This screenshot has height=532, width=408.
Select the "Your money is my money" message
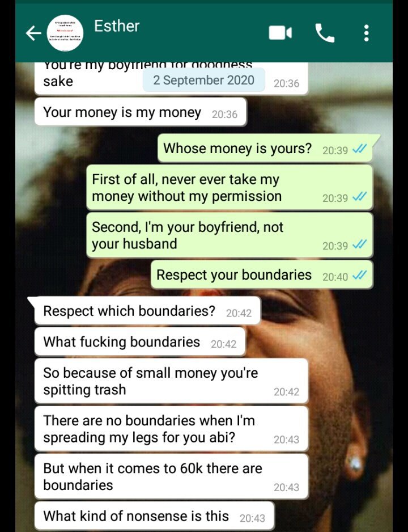click(141, 112)
